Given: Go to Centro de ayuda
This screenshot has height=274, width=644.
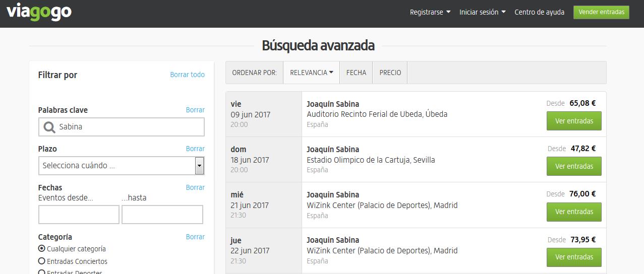Looking at the screenshot, I should [539, 12].
